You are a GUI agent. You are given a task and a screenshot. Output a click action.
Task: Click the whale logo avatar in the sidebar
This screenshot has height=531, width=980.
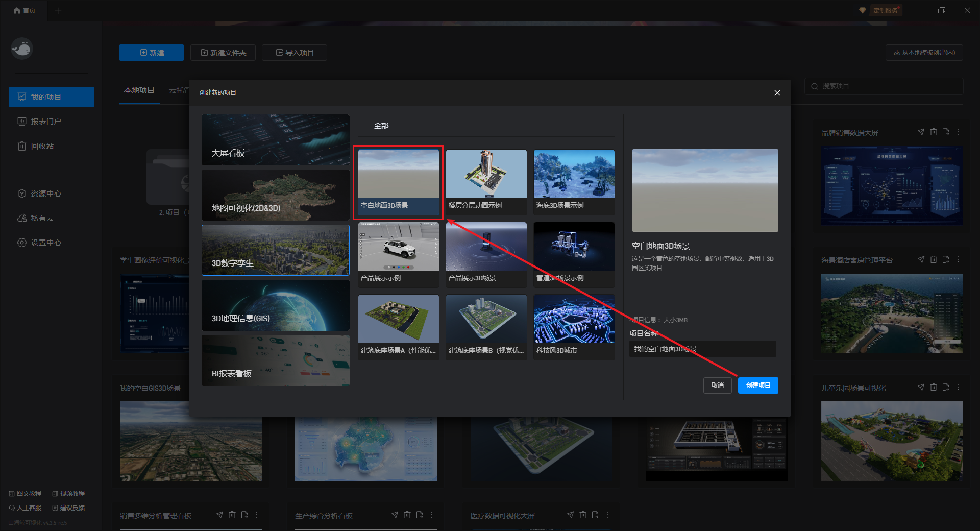pyautogui.click(x=22, y=49)
